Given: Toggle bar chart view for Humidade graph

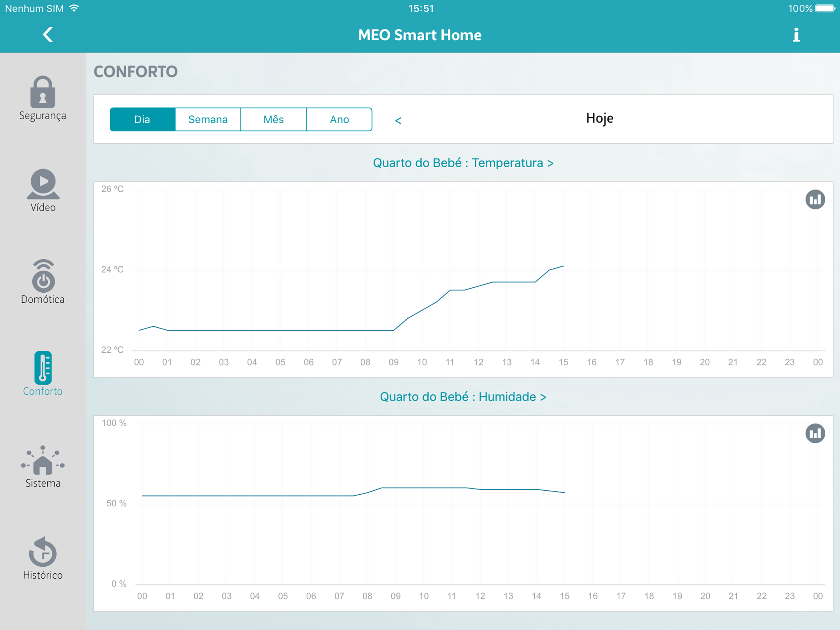Looking at the screenshot, I should point(815,433).
